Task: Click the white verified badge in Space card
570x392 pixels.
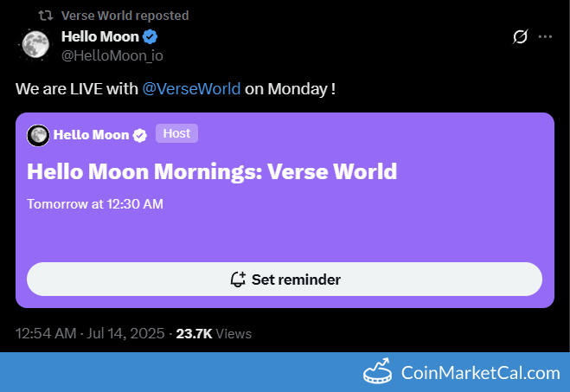Action: click(x=139, y=135)
